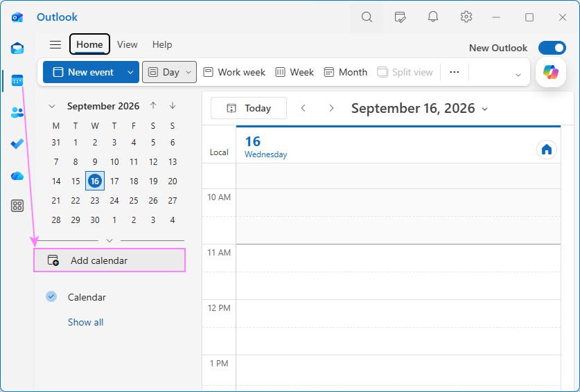Go to previous month with up arrow
The image size is (580, 392).
[153, 105]
